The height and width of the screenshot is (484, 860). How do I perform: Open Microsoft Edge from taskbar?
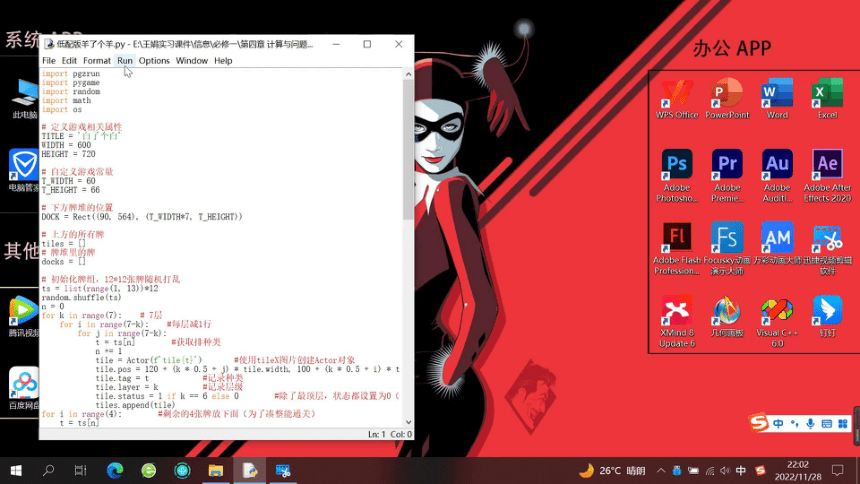[115, 470]
